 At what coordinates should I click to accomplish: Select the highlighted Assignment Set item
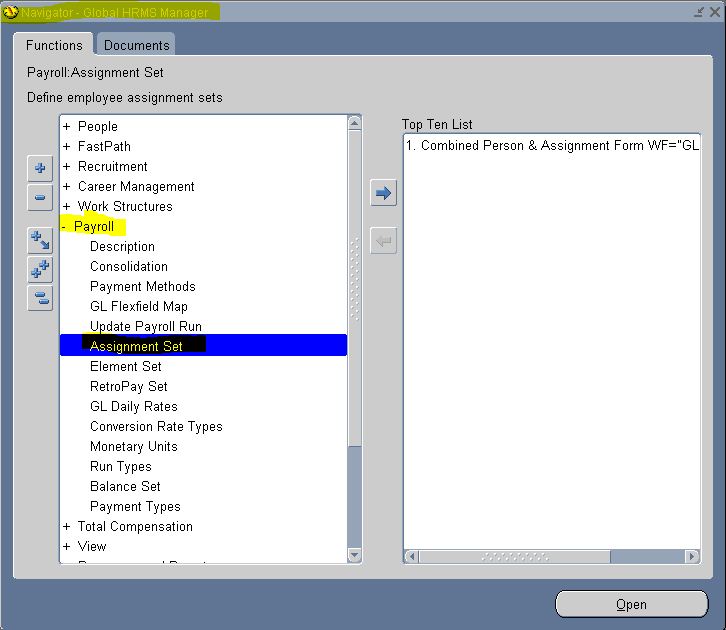[x=203, y=345]
